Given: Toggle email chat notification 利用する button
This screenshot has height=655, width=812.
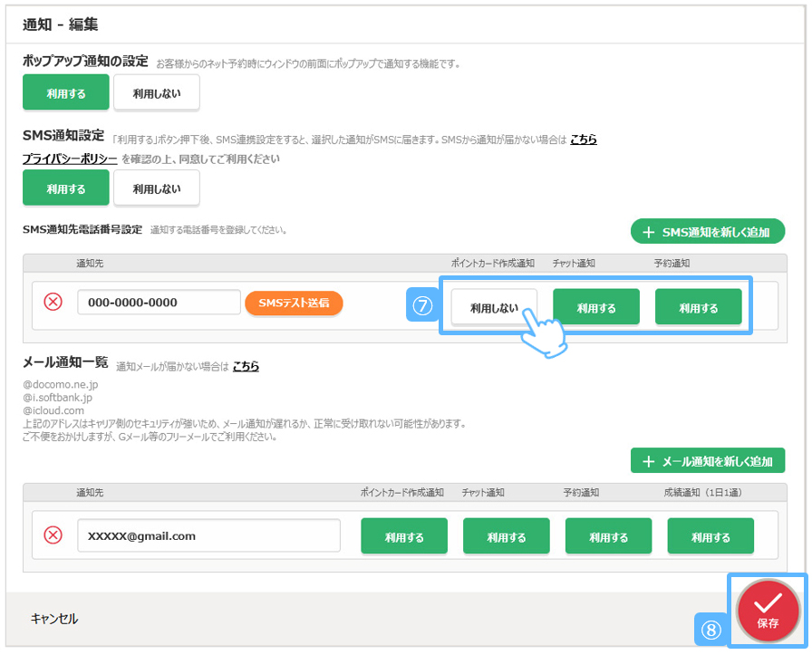Looking at the screenshot, I should (506, 536).
